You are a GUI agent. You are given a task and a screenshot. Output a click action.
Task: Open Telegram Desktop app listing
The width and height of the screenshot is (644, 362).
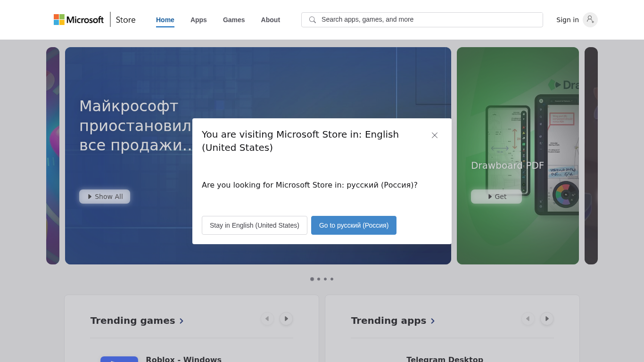point(445,359)
